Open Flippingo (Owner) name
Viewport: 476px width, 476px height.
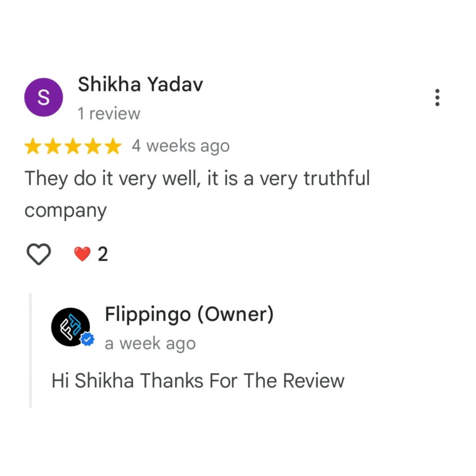pos(189,314)
